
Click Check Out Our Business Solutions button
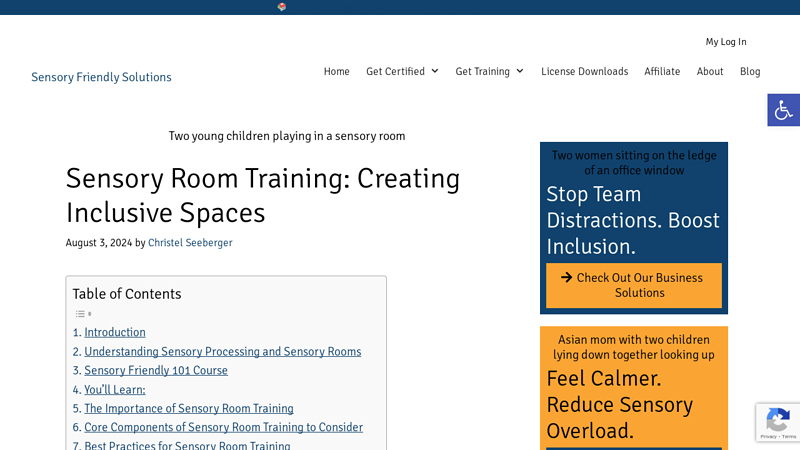tap(634, 285)
